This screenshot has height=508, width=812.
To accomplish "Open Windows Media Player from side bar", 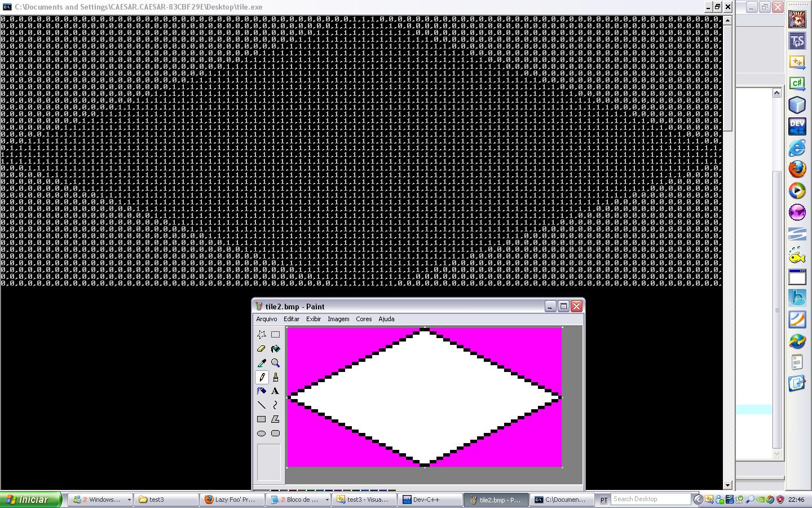I will 797,191.
